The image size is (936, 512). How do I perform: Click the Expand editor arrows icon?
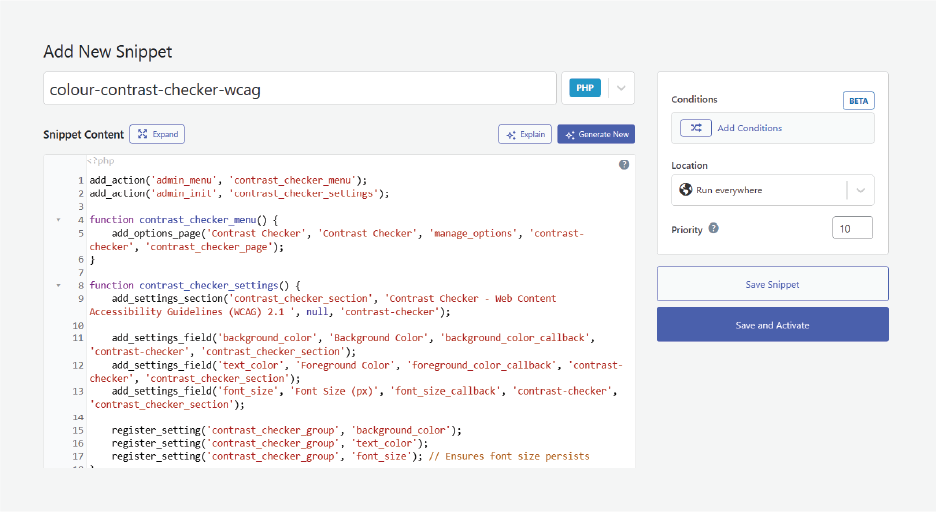(141, 134)
